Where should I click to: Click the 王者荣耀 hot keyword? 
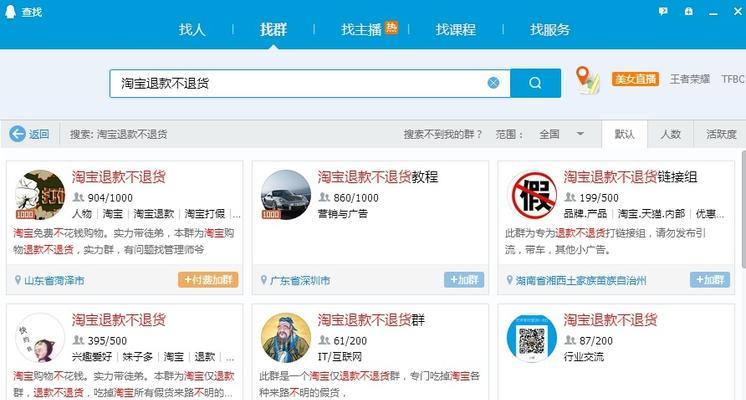690,79
